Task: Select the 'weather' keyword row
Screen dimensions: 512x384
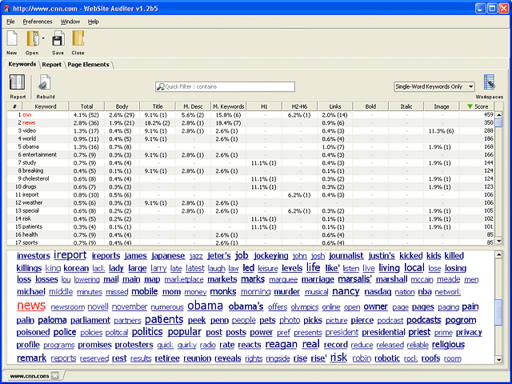Action: pyautogui.click(x=251, y=203)
